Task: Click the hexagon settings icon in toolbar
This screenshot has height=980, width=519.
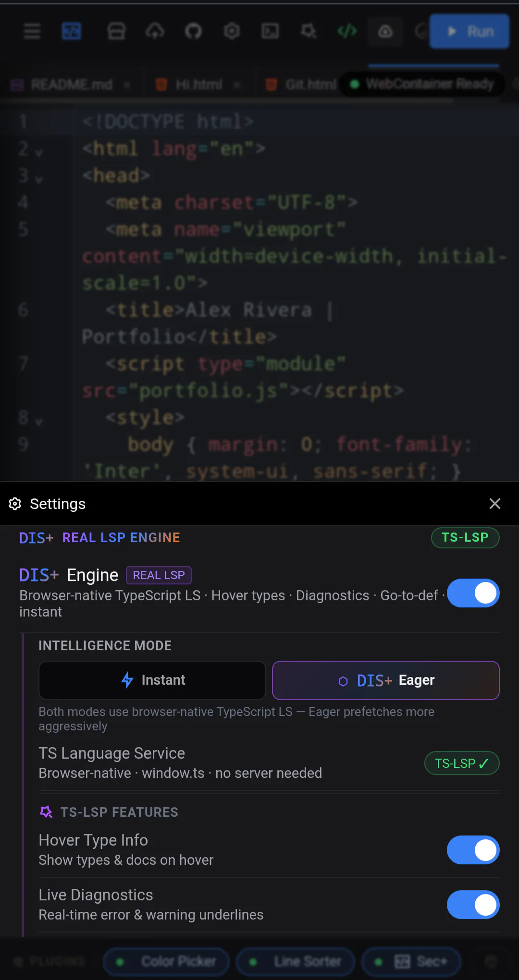Action: [x=232, y=32]
